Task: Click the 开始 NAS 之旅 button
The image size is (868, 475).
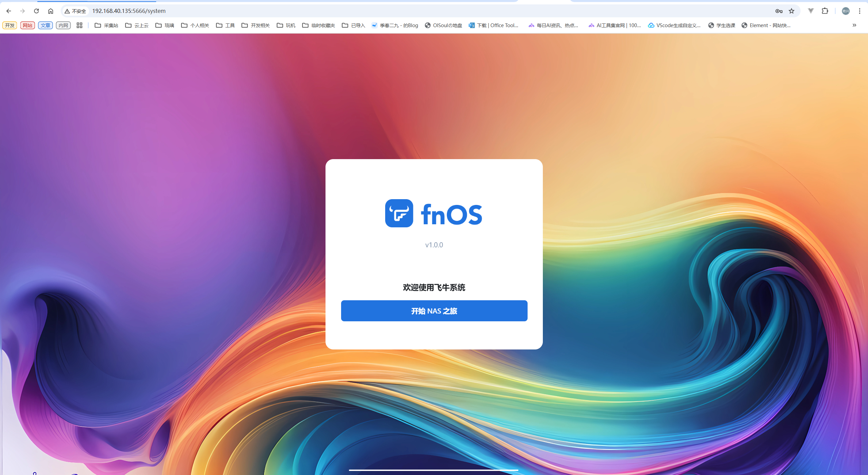Action: (x=434, y=311)
